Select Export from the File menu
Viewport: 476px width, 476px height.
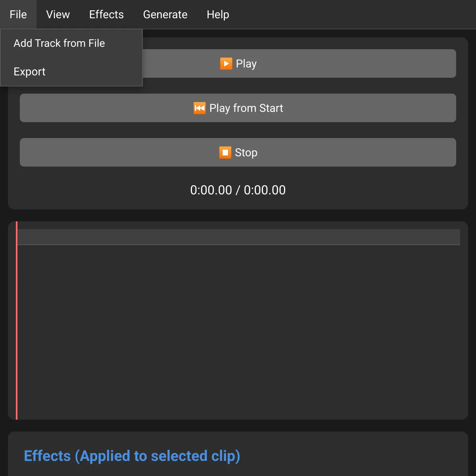29,71
